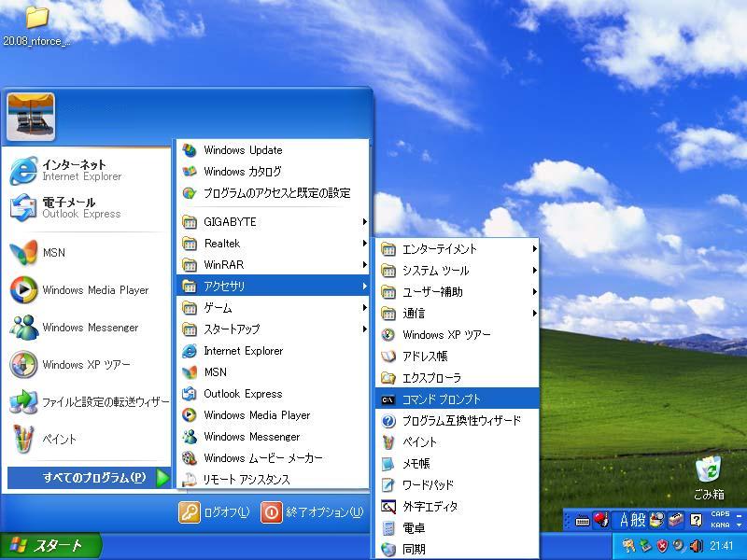Expand the Realtek program folder
Viewport: 747px width, 560px height.
[x=273, y=244]
